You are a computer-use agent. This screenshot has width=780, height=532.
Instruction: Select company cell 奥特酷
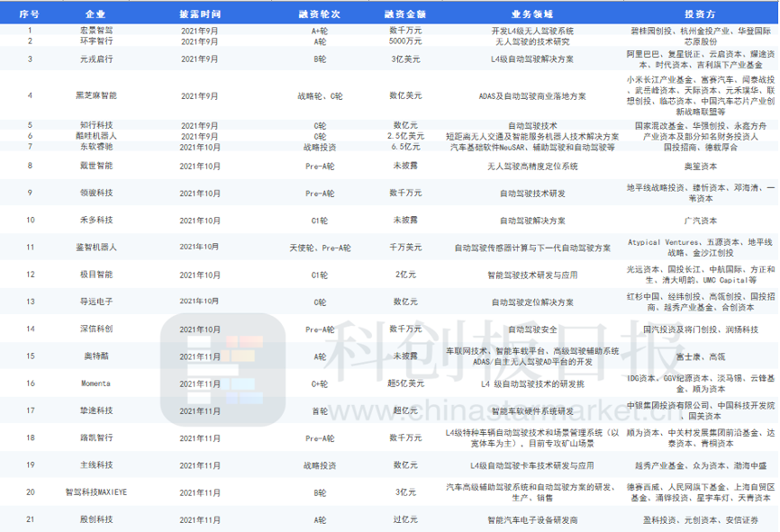[96, 356]
